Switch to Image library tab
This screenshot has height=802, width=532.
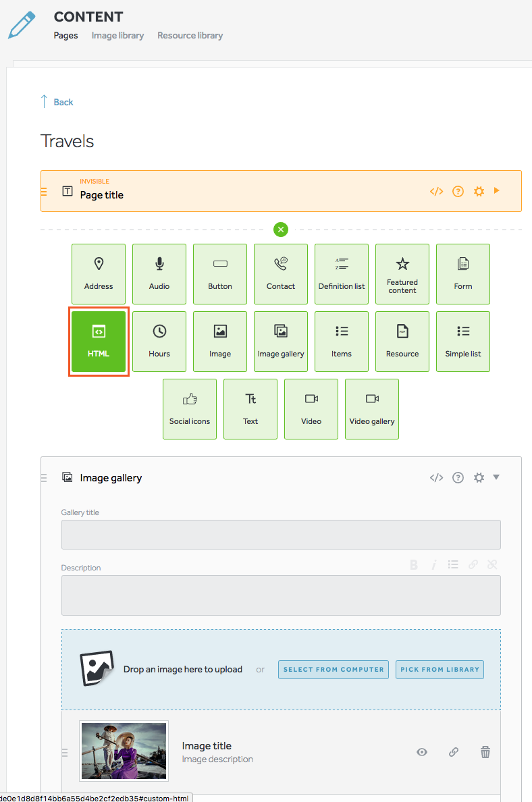117,35
